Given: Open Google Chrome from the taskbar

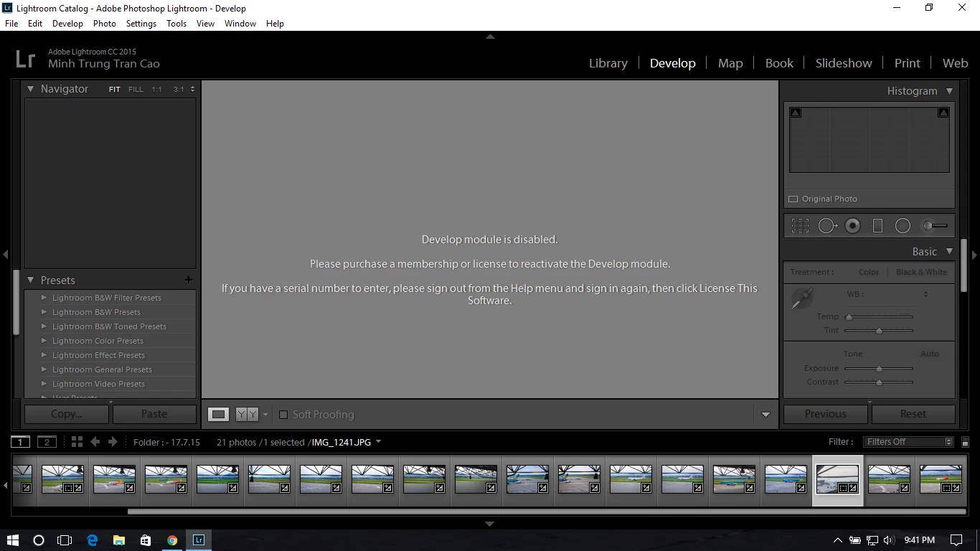Looking at the screenshot, I should pyautogui.click(x=172, y=540).
